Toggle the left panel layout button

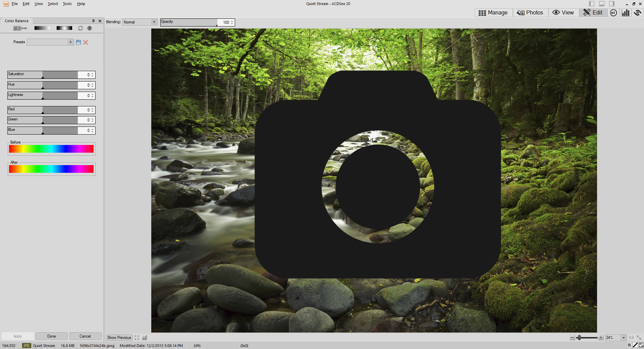592,4
